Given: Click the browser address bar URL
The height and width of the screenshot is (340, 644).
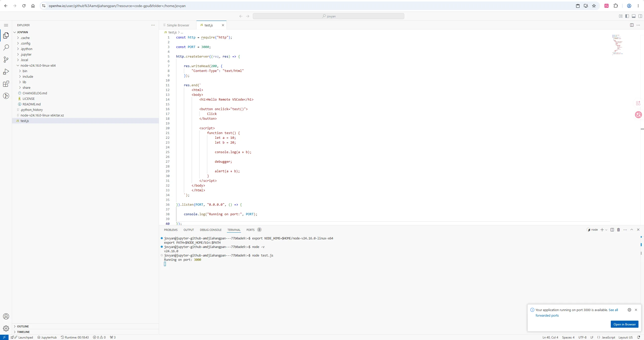Looking at the screenshot, I should click(x=117, y=6).
